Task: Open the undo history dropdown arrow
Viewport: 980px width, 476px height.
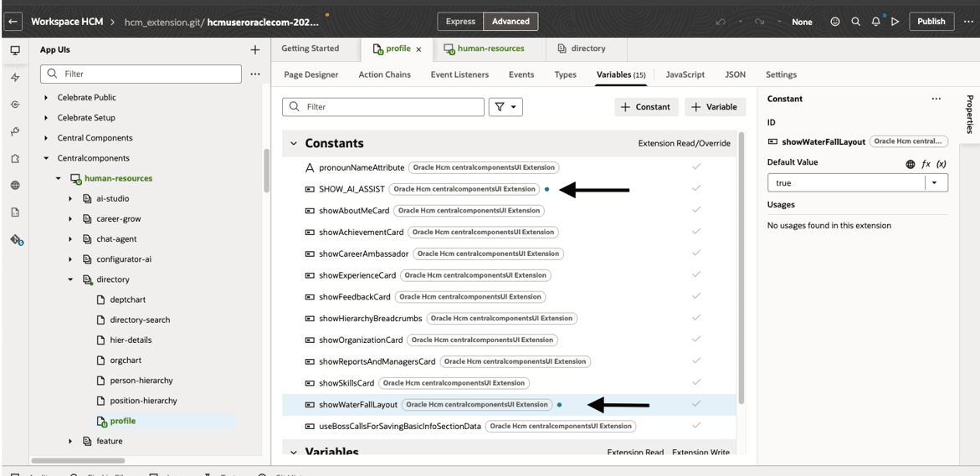Action: click(739, 21)
